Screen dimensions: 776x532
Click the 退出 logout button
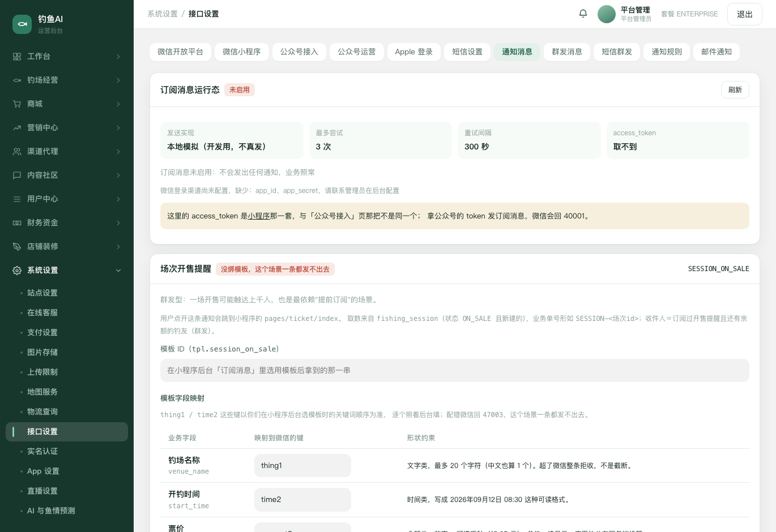click(x=745, y=14)
